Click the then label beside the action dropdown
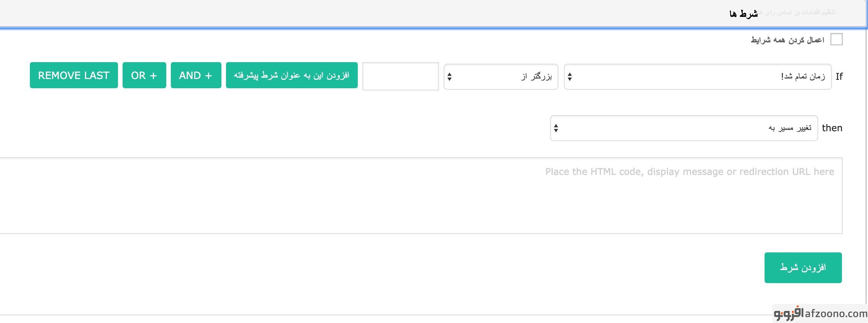This screenshot has width=868, height=323. point(832,128)
